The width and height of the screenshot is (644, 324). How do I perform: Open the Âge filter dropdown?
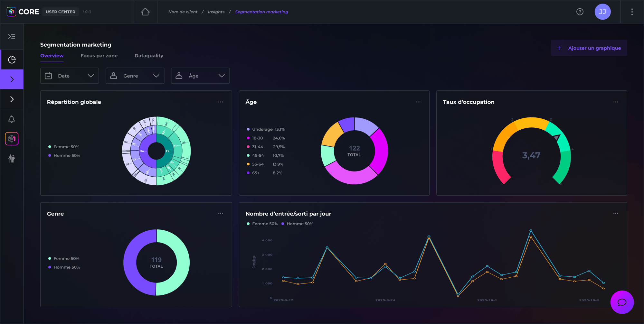pos(200,76)
